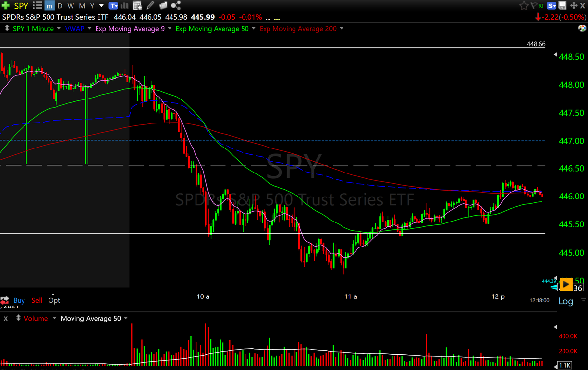Click the volume pane resize arrows icon

click(x=18, y=318)
